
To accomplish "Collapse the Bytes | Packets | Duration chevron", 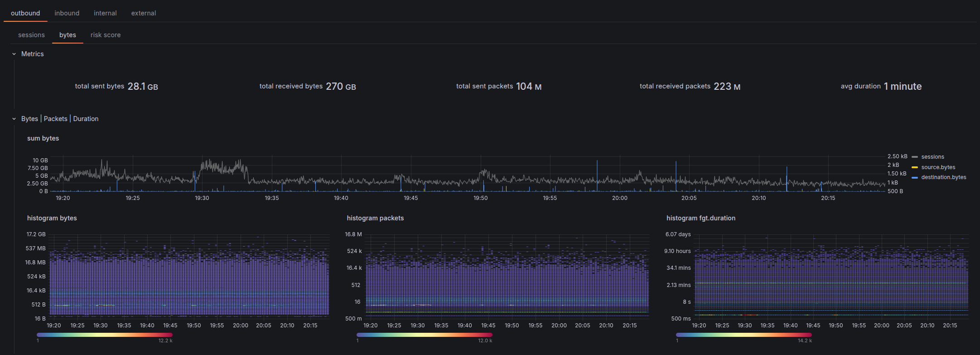I will [14, 119].
